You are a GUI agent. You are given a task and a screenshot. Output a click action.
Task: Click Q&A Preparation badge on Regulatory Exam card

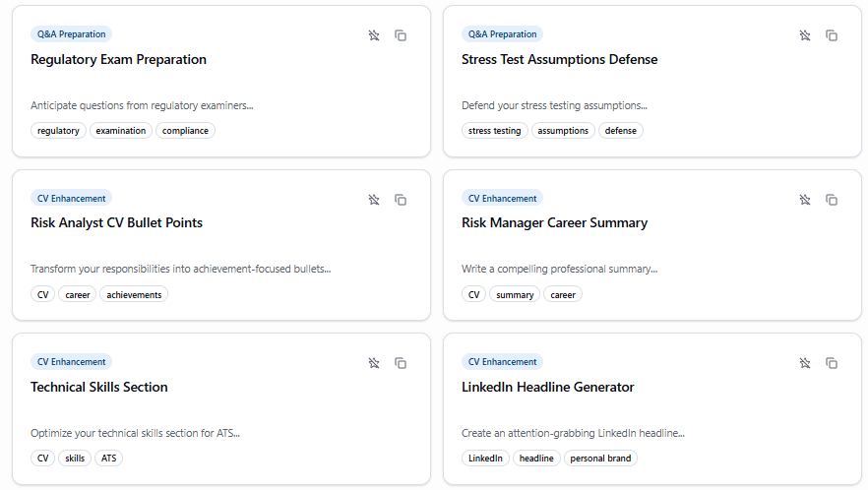pyautogui.click(x=72, y=34)
